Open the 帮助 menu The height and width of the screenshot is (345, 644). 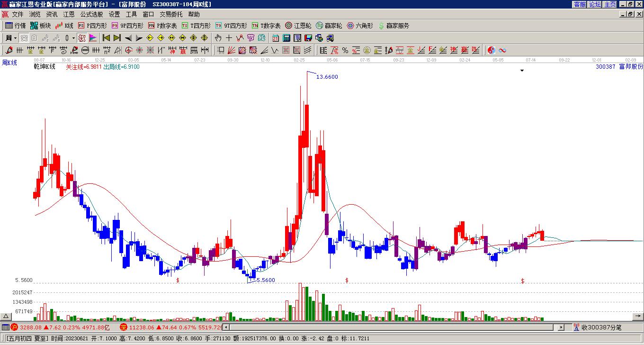point(194,14)
